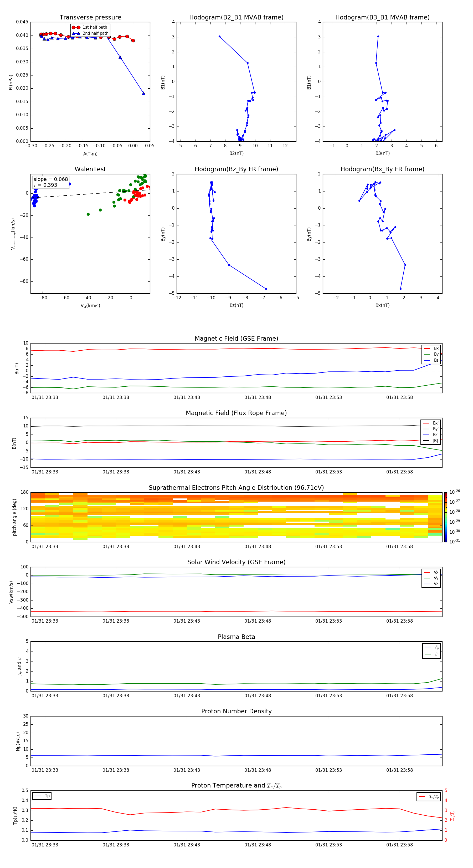Click the "Bx(nT)" x-axis label
The height and width of the screenshot is (868, 473).
(x=382, y=305)
